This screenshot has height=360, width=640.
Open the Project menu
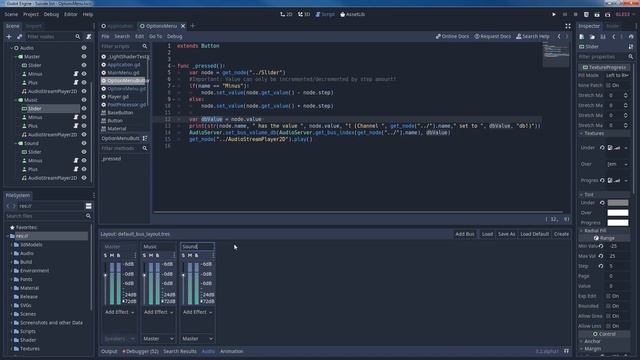tap(31, 14)
